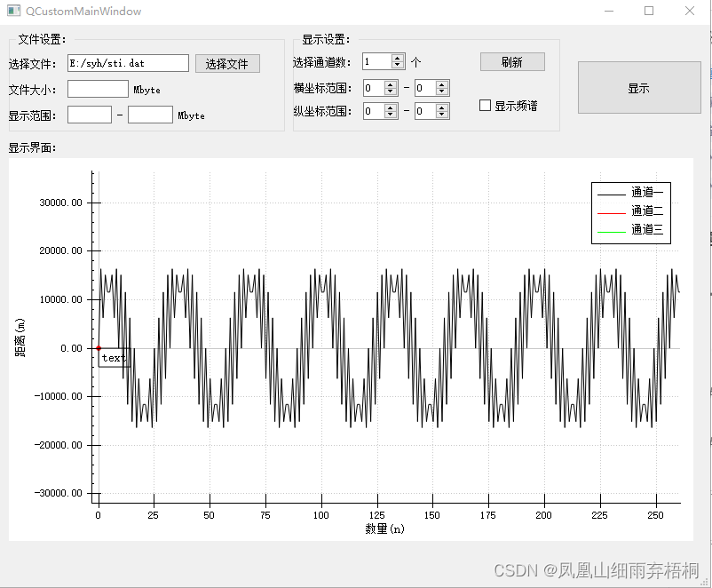Click up arrow of first 横坐标范围 spinbox
The image size is (712, 588).
pos(388,83)
